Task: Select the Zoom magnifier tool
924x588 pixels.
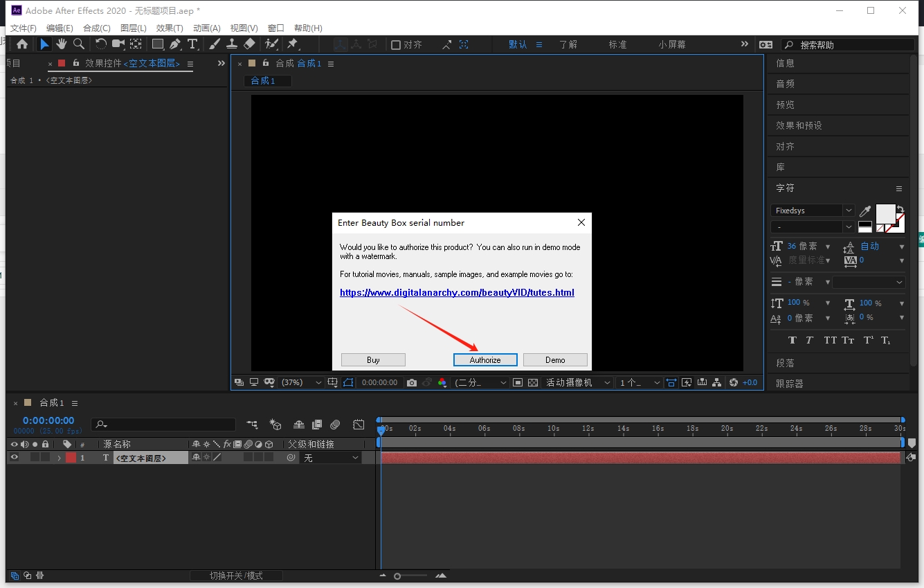Action: click(x=79, y=44)
